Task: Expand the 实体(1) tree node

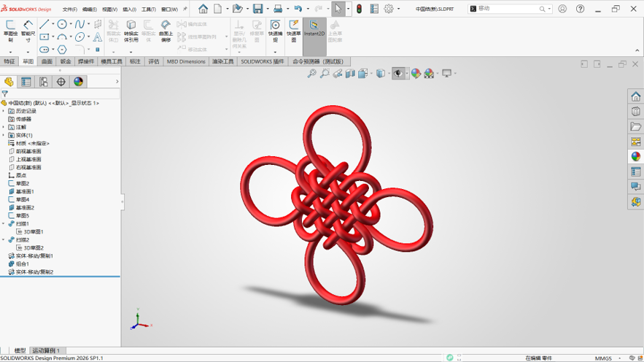Action: pos(4,135)
